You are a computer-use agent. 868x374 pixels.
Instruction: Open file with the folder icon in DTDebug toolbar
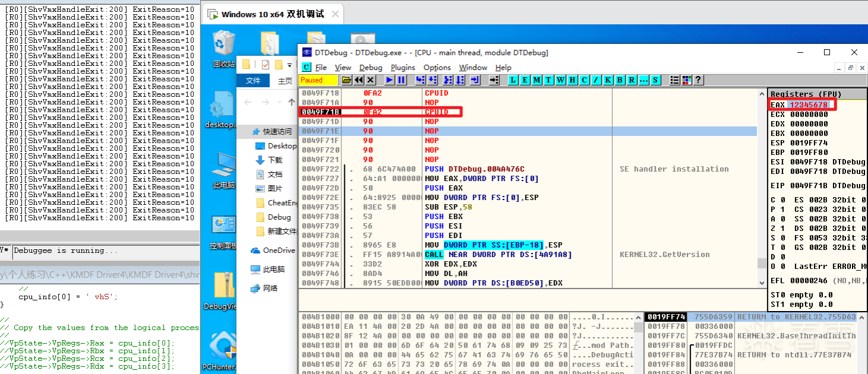(346, 80)
